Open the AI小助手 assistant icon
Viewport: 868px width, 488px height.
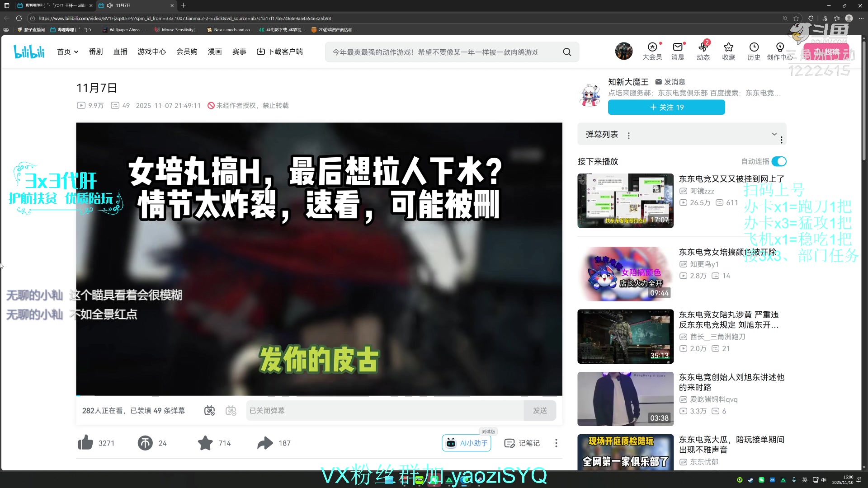click(x=466, y=443)
